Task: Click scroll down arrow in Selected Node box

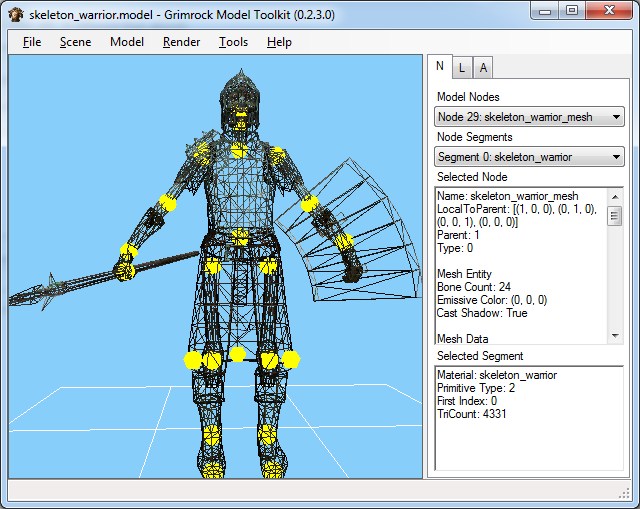Action: coord(616,336)
